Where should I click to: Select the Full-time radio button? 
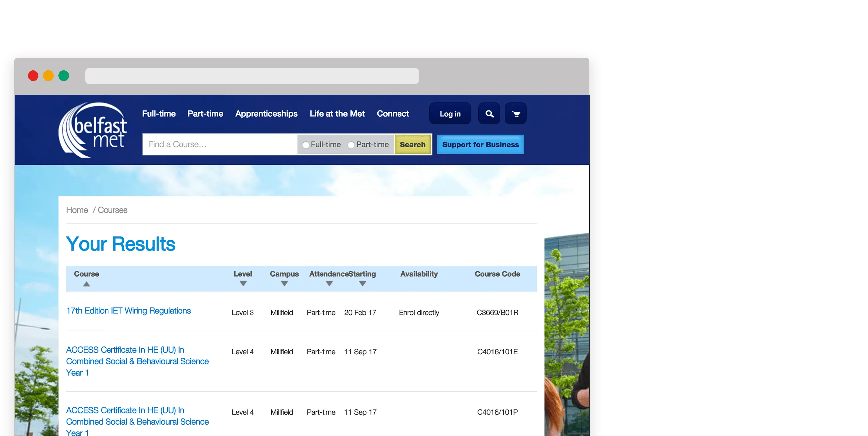coord(306,144)
